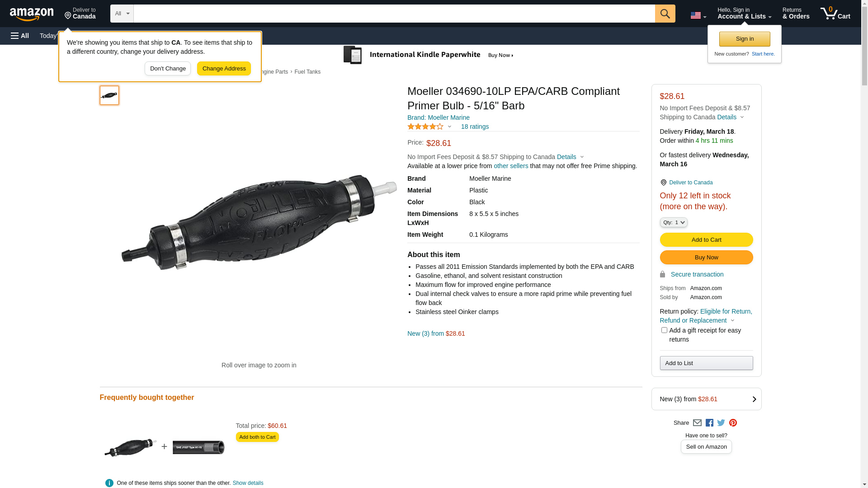Expand New (3) from $28.61 offers
The height and width of the screenshot is (488, 868).
[x=706, y=399]
